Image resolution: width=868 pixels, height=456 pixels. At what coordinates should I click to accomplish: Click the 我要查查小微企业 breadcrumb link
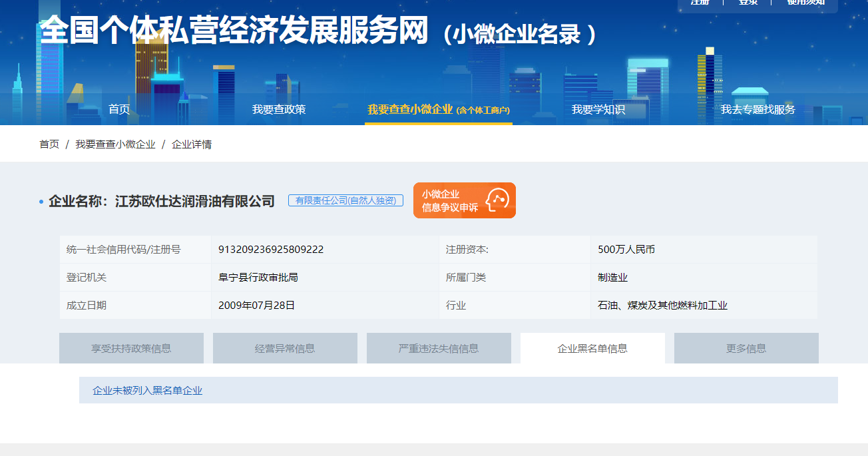[x=115, y=144]
